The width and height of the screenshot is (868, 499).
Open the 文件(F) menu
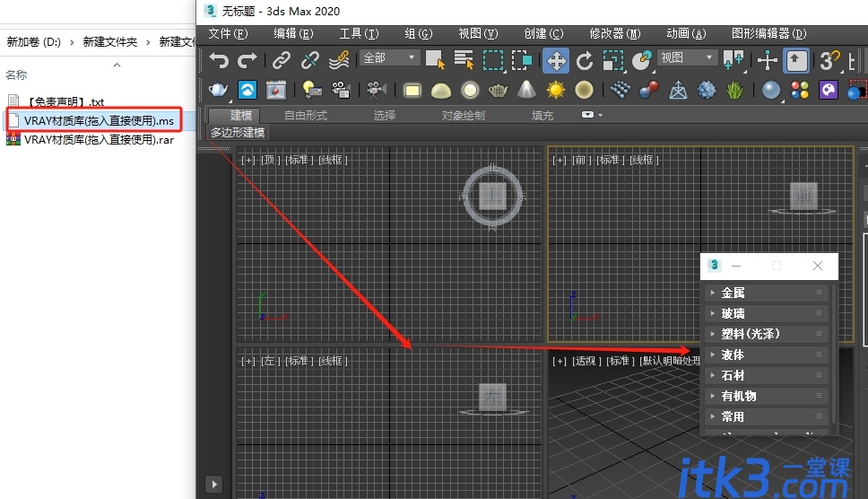pyautogui.click(x=228, y=33)
